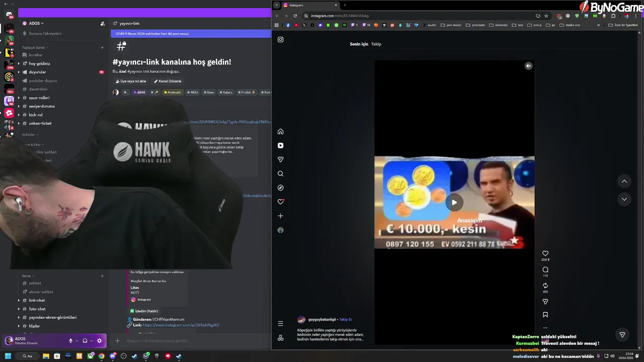Open Instagram Search magnifier icon

click(x=280, y=174)
